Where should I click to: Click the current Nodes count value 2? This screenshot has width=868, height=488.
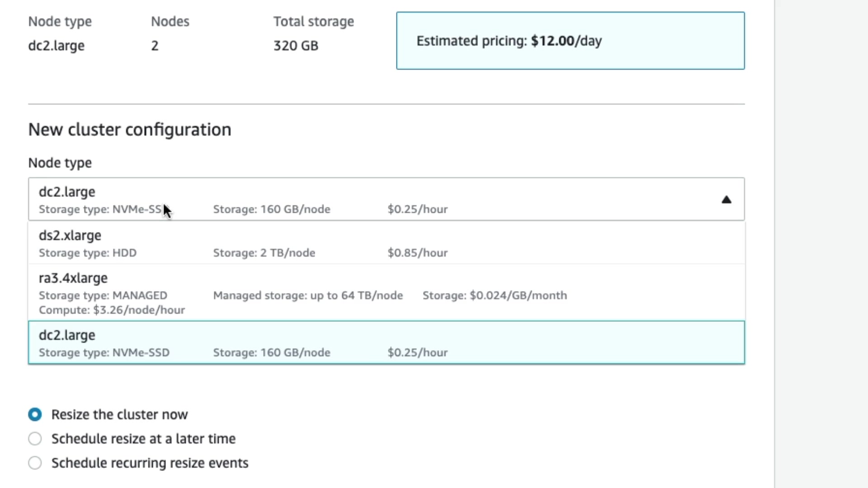click(155, 46)
